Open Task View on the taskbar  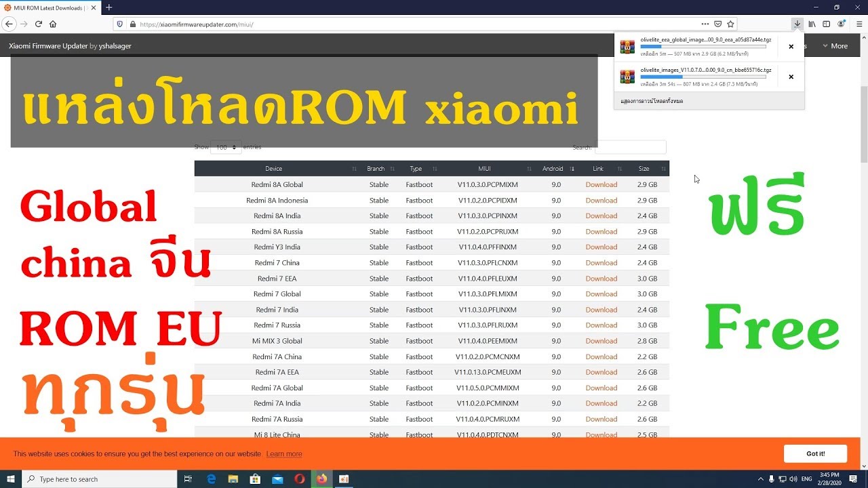(189, 479)
